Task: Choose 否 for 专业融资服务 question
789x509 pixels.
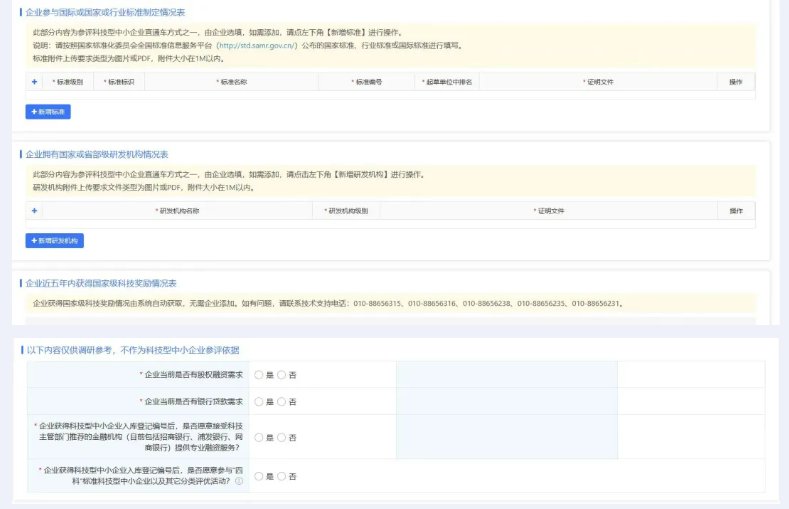Action: (x=282, y=438)
